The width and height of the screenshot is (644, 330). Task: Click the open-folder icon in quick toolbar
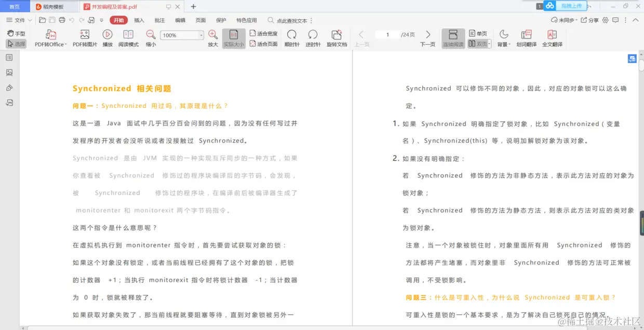[43, 20]
